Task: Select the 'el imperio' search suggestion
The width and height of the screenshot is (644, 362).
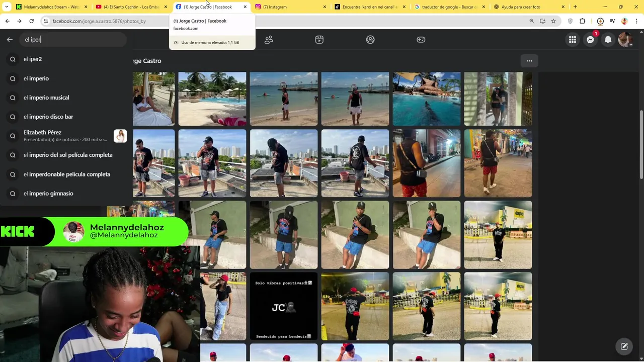Action: 65,78
